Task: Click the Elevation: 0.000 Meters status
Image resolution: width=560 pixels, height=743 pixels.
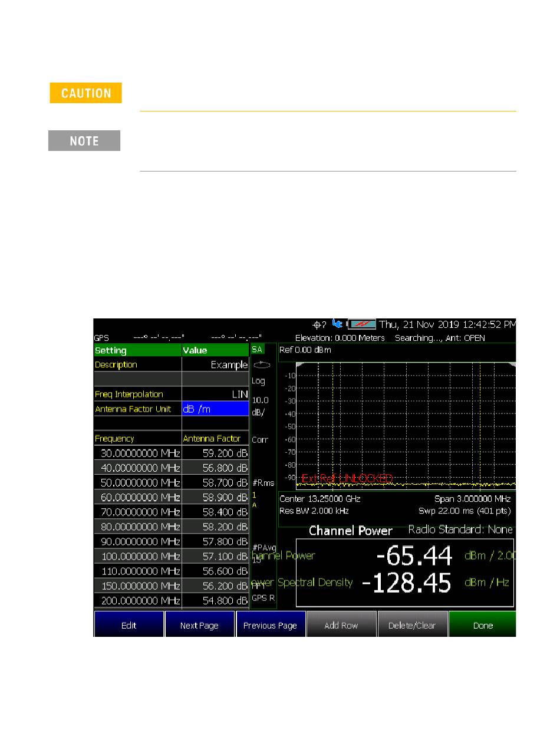Action: tap(340, 338)
